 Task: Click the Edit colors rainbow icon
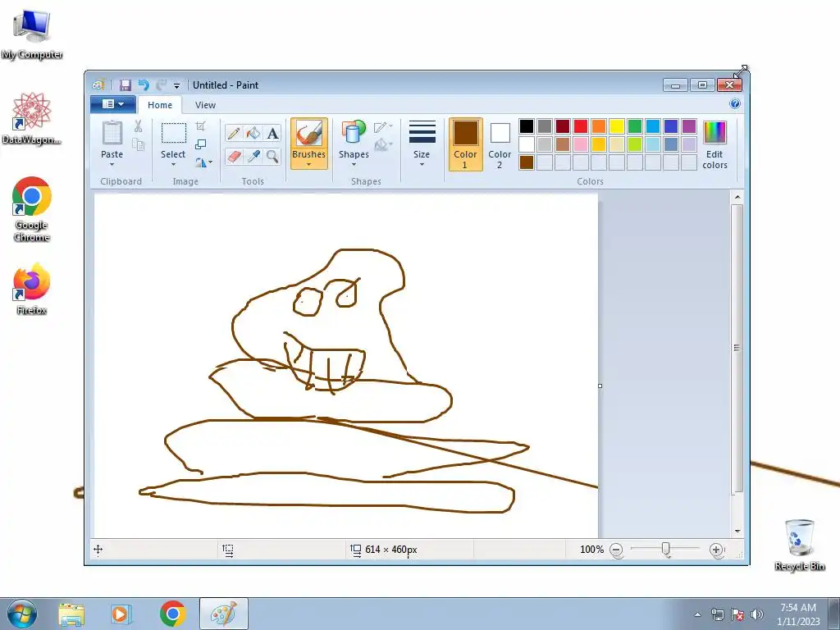pyautogui.click(x=714, y=132)
